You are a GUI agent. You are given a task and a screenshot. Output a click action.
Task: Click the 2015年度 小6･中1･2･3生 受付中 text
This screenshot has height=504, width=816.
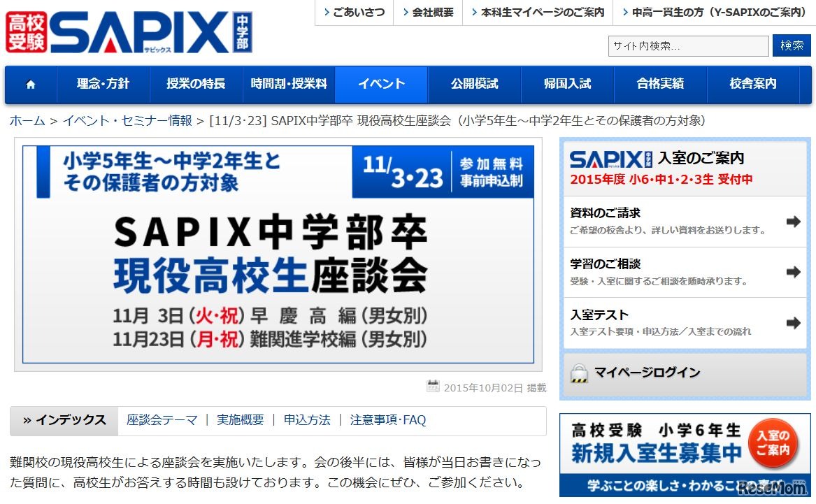coord(661,180)
